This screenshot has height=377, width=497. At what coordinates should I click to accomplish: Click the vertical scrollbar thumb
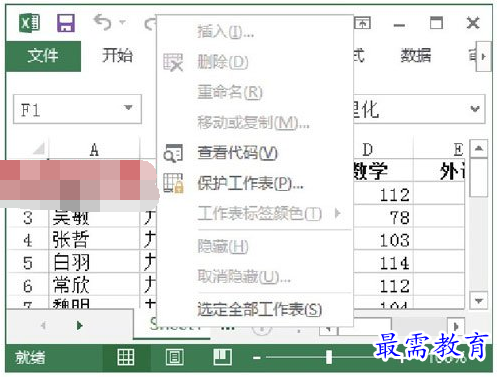479,177
